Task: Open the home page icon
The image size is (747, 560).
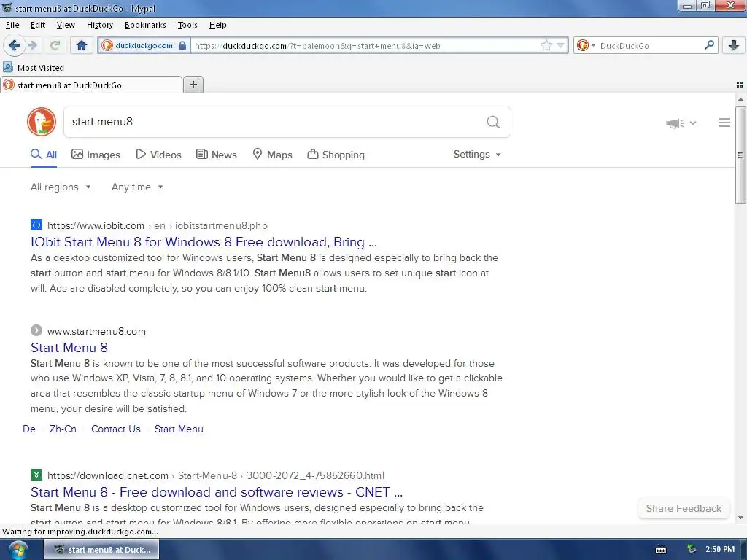Action: click(x=82, y=45)
